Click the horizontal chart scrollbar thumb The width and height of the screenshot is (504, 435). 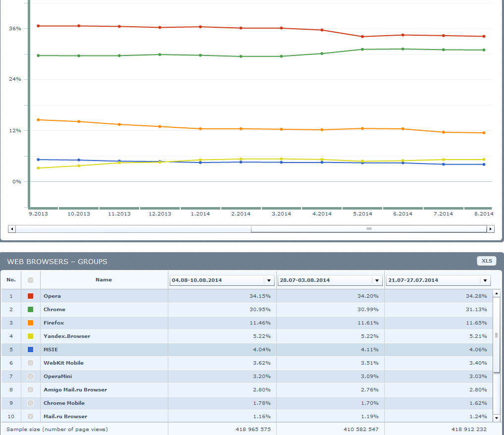pyautogui.click(x=368, y=229)
